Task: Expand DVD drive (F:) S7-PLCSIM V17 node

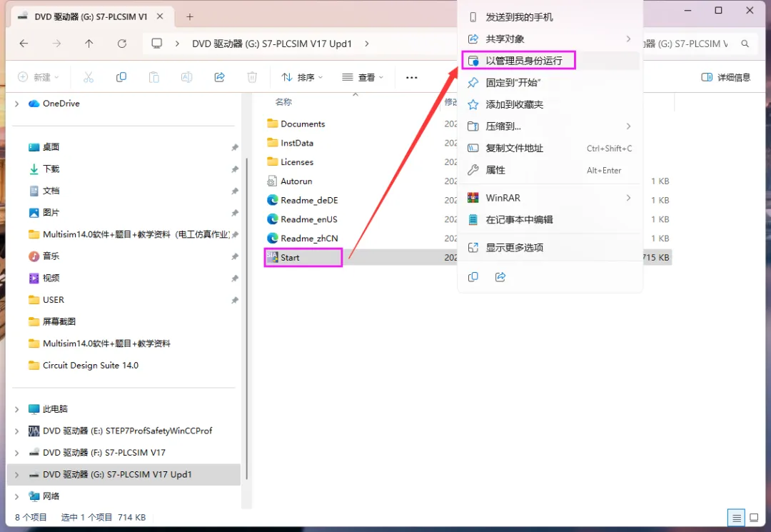Action: coord(16,453)
